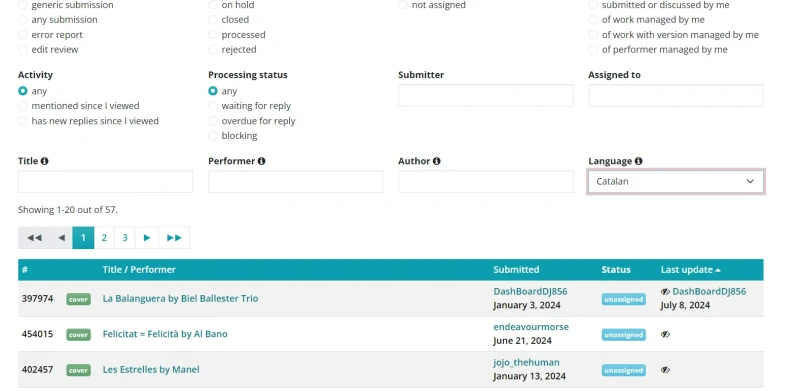Viewport: 800px width, 391px height.
Task: Go to first page with double-left arrows
Action: click(34, 238)
